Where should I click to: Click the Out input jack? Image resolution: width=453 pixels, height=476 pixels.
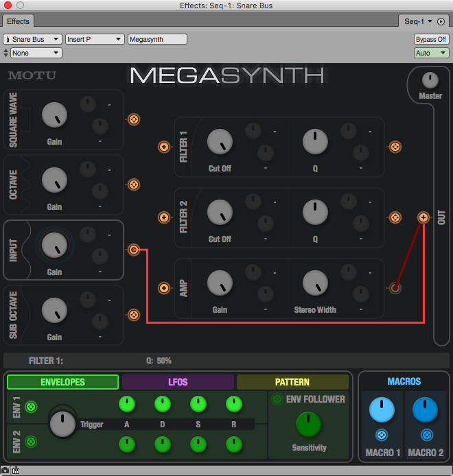tap(423, 217)
